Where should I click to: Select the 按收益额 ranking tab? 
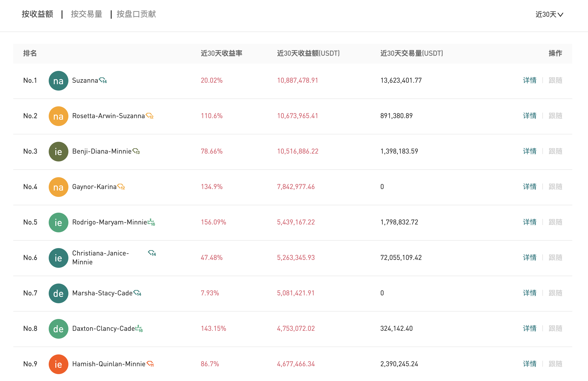click(37, 14)
